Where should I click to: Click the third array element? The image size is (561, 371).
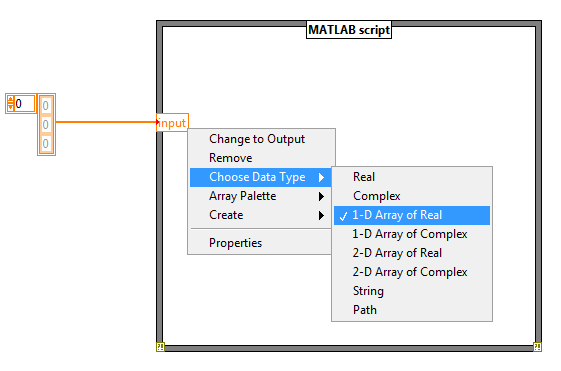click(x=46, y=143)
